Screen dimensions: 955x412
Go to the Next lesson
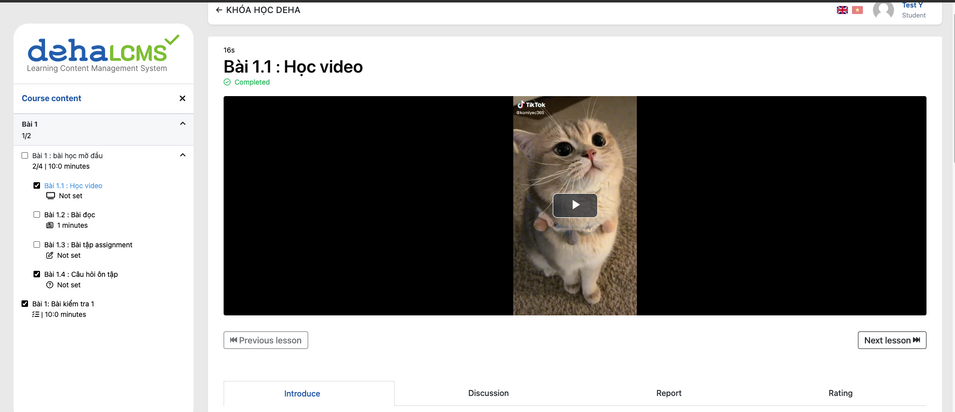(891, 340)
